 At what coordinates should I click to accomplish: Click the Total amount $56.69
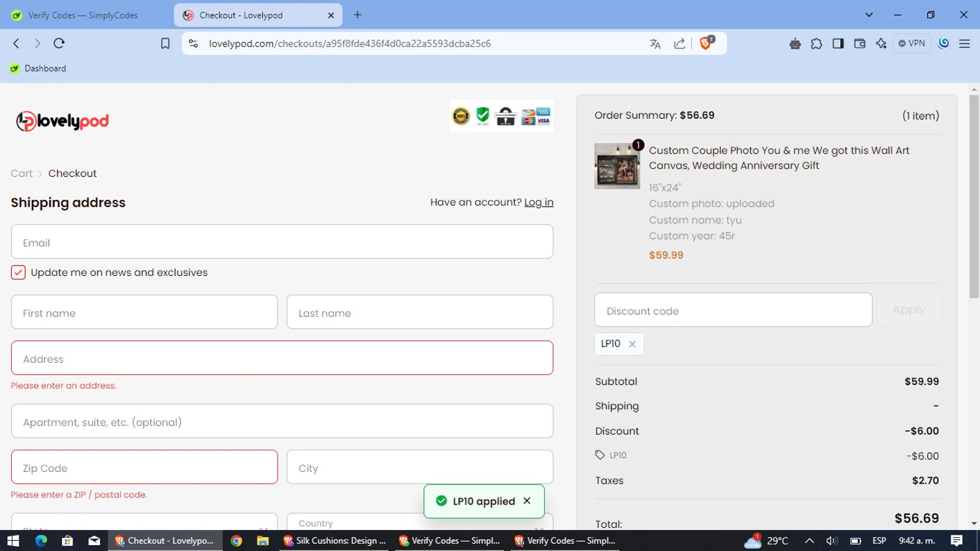(x=917, y=518)
